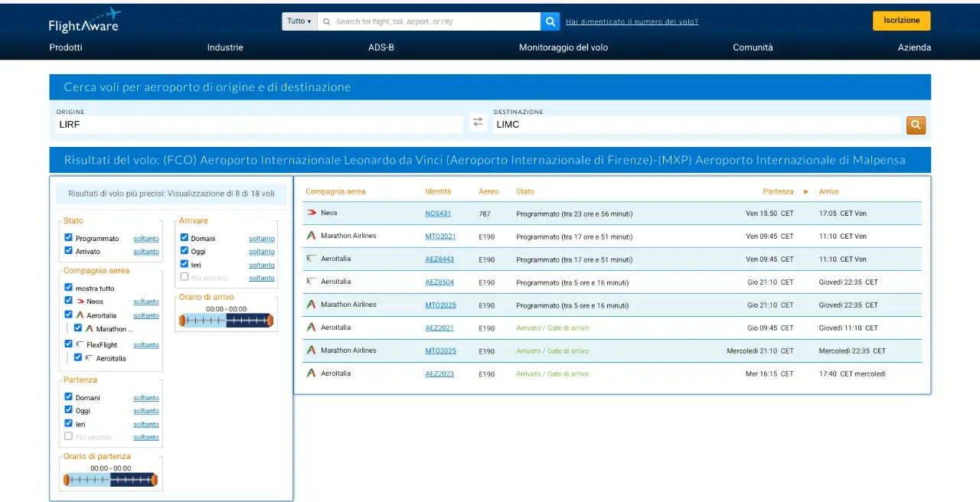Open the Industrie menu
This screenshot has height=502, width=980.
[225, 47]
